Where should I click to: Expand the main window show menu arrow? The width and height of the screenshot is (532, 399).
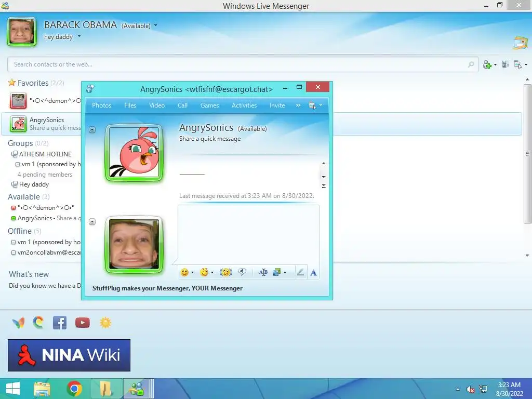tap(526, 64)
